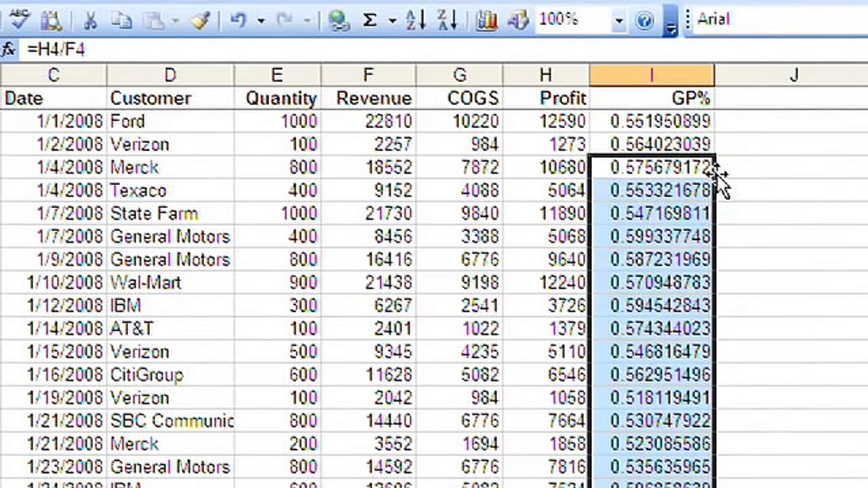The width and height of the screenshot is (868, 488).
Task: Select the CitiGroup customer cell
Action: (170, 375)
